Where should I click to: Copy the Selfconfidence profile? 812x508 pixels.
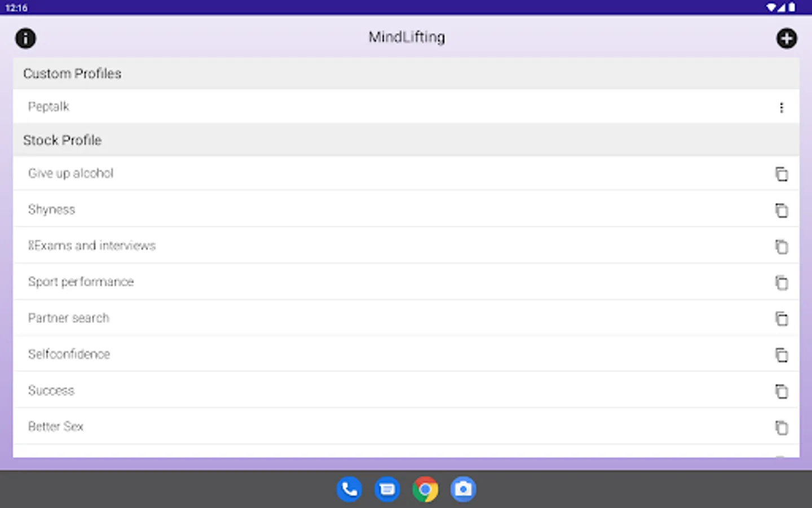click(x=781, y=354)
